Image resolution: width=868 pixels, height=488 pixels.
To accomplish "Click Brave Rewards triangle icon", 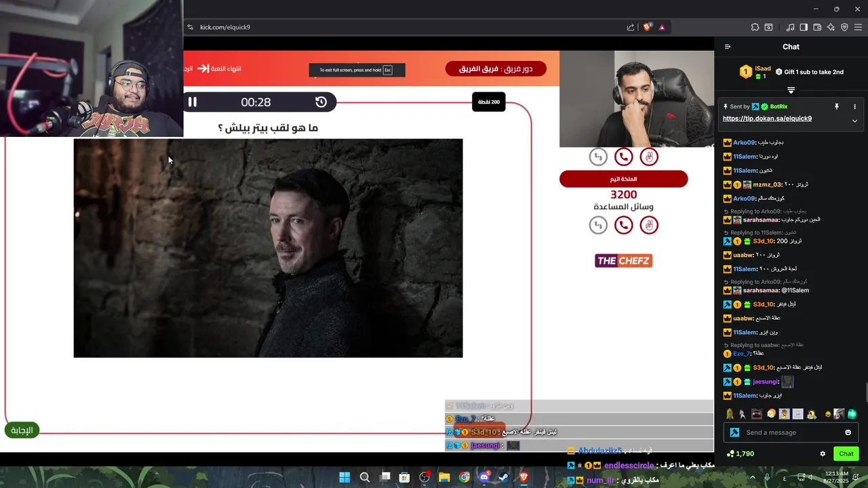I will (662, 27).
